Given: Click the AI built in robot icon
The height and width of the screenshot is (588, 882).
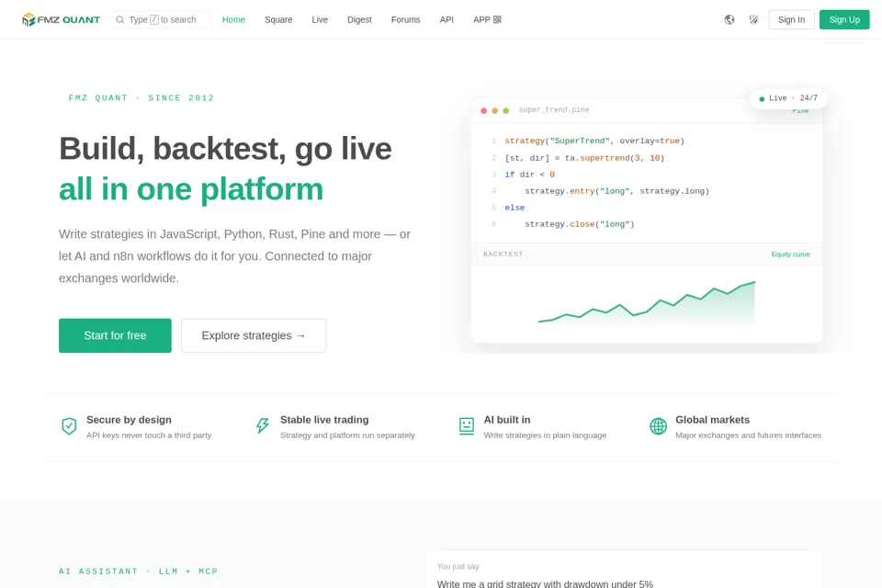Looking at the screenshot, I should [467, 426].
